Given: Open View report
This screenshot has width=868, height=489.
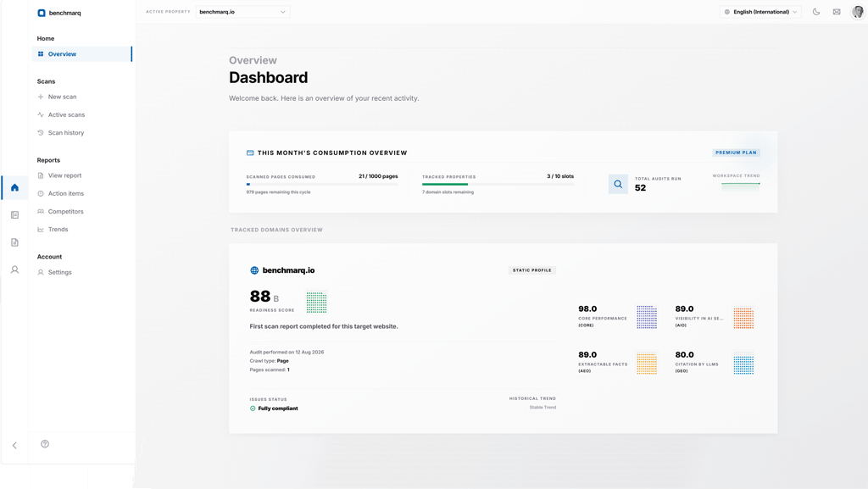Looking at the screenshot, I should coord(64,175).
